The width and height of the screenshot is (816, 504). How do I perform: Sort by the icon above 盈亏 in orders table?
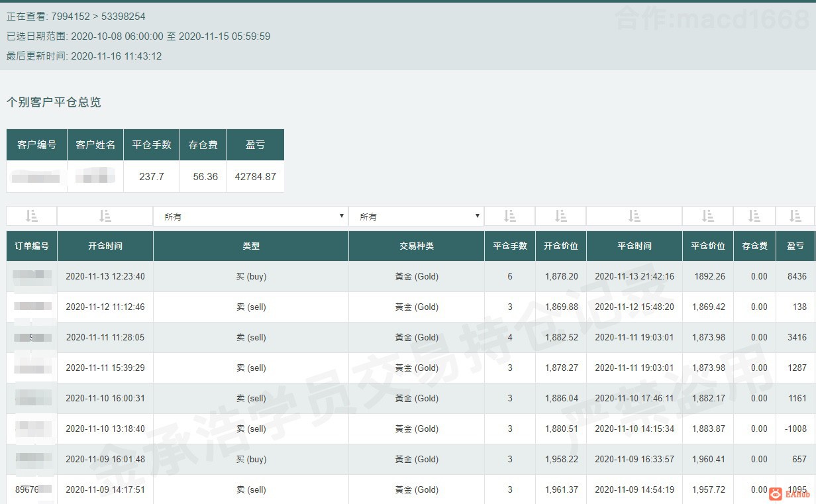pyautogui.click(x=795, y=216)
